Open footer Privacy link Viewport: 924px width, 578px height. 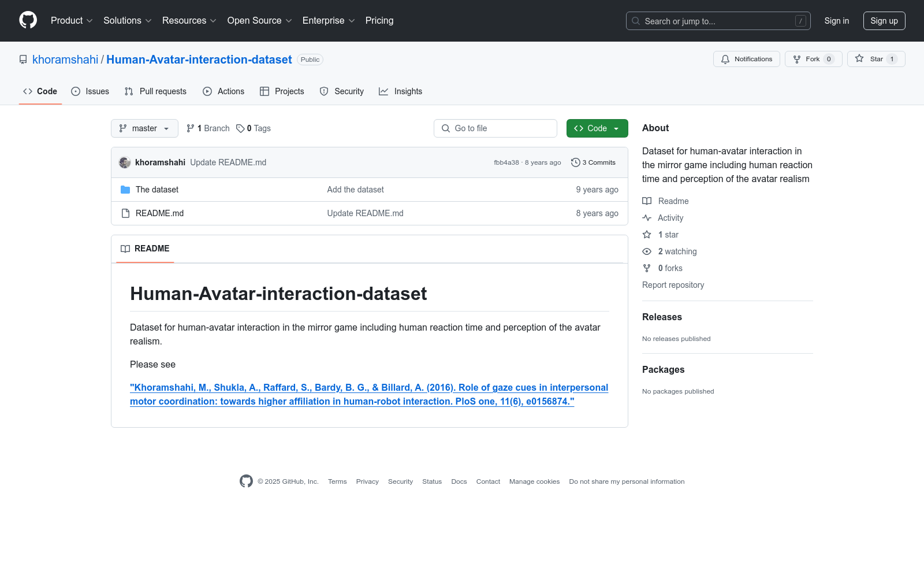point(367,481)
